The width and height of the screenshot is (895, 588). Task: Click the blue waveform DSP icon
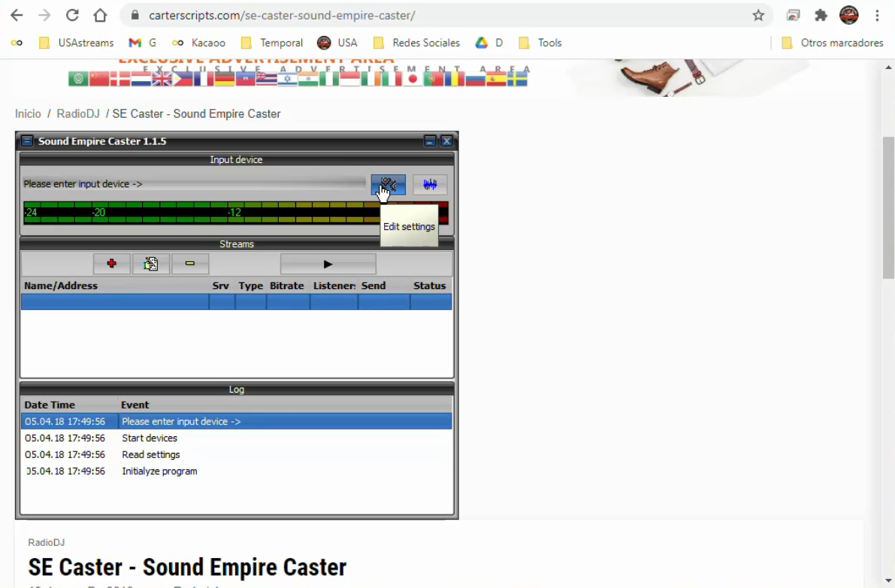pyautogui.click(x=430, y=184)
